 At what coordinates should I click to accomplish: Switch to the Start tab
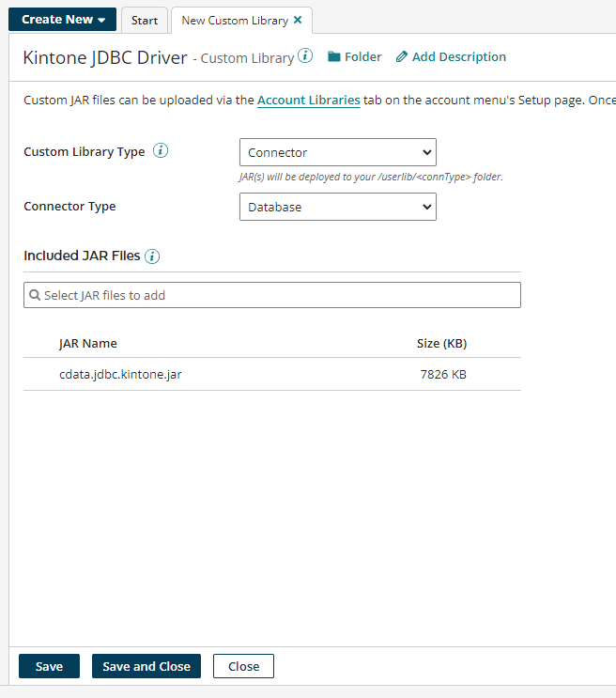coord(145,21)
